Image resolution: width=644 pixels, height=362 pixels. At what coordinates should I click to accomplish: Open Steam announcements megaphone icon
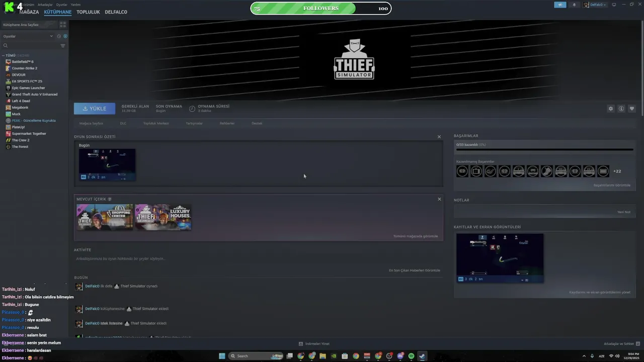pos(560,5)
